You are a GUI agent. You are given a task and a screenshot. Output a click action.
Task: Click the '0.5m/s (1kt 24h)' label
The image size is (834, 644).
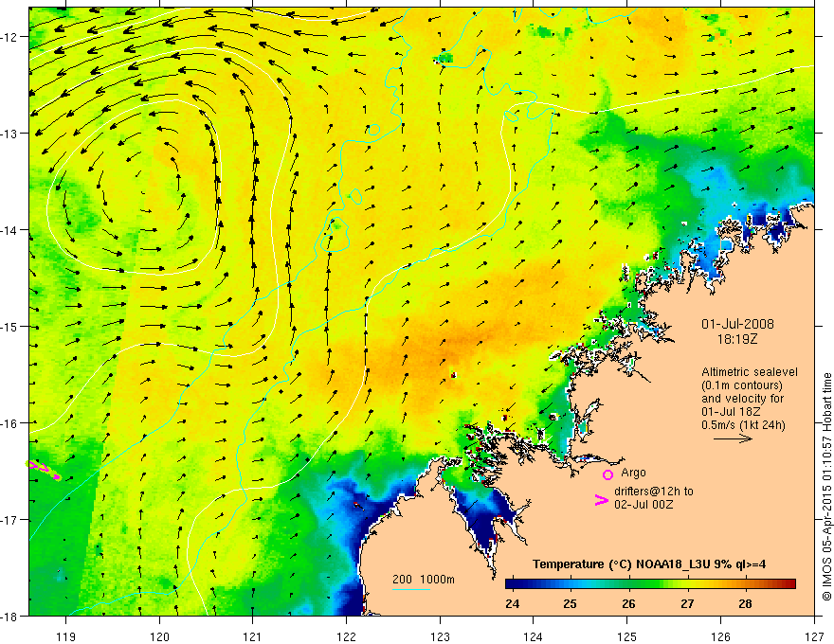pos(743,425)
